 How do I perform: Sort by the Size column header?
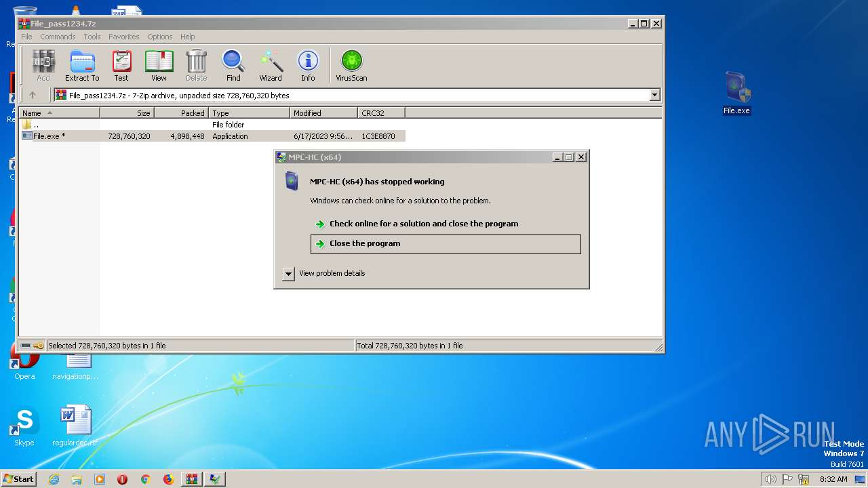click(127, 113)
